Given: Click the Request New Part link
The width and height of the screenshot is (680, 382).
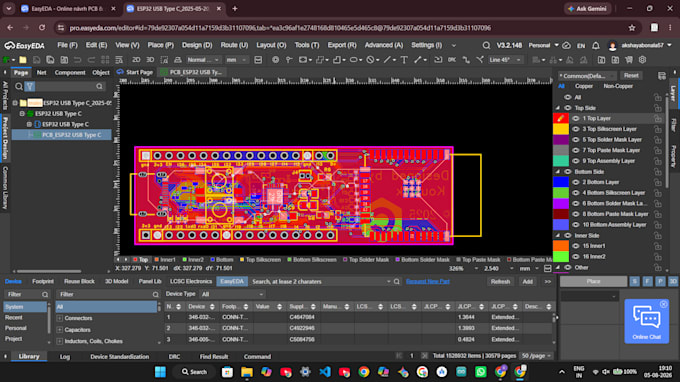Looking at the screenshot, I should pyautogui.click(x=428, y=281).
